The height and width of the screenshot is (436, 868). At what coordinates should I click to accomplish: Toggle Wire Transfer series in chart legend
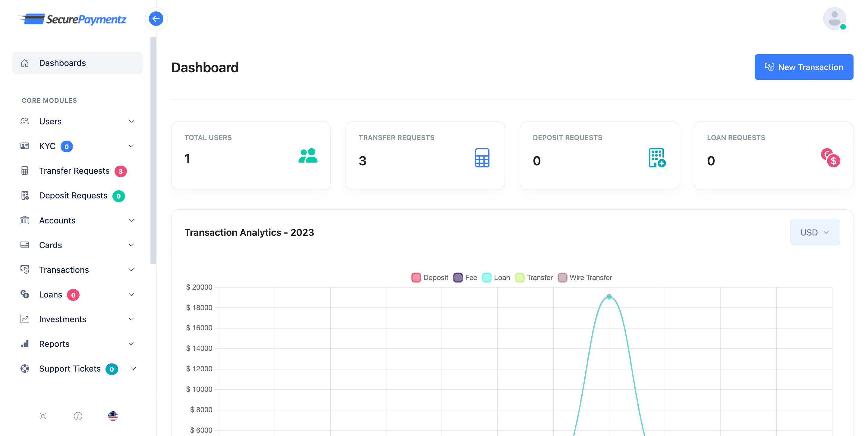coord(585,277)
